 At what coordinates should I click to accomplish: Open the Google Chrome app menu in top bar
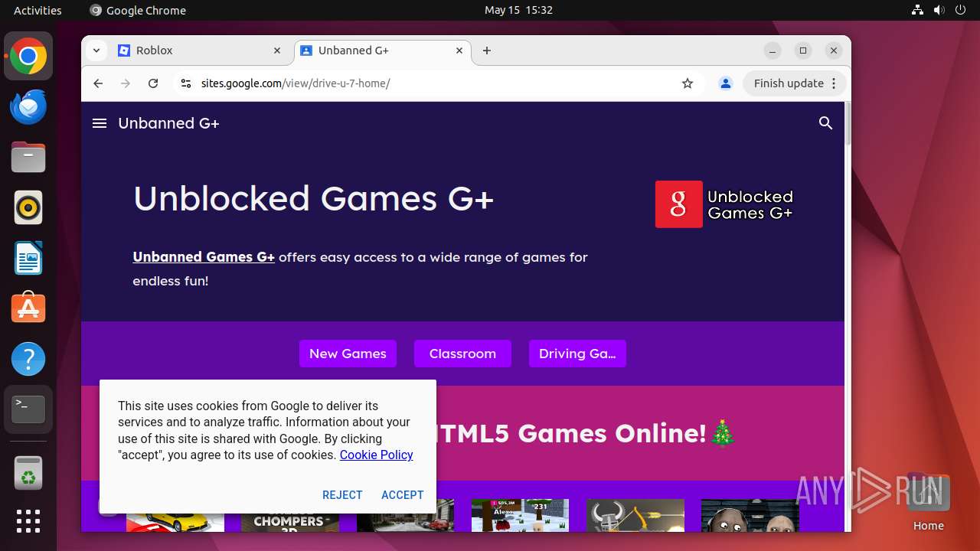tap(138, 10)
